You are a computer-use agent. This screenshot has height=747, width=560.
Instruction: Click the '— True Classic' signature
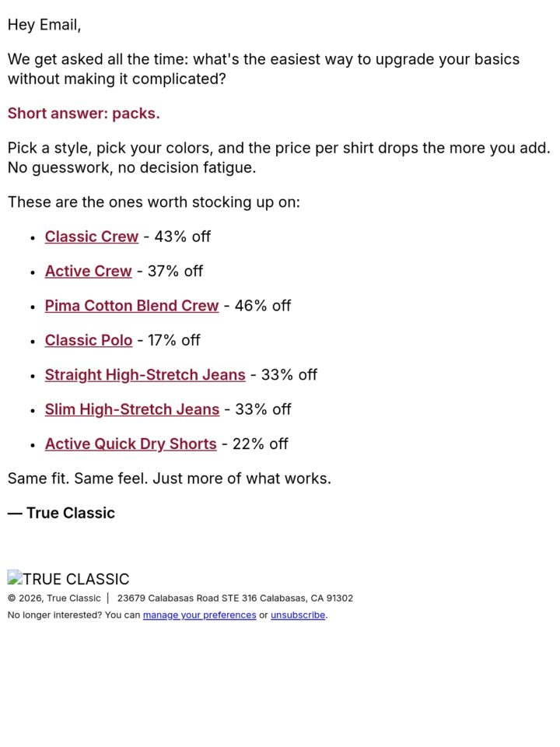tap(61, 513)
